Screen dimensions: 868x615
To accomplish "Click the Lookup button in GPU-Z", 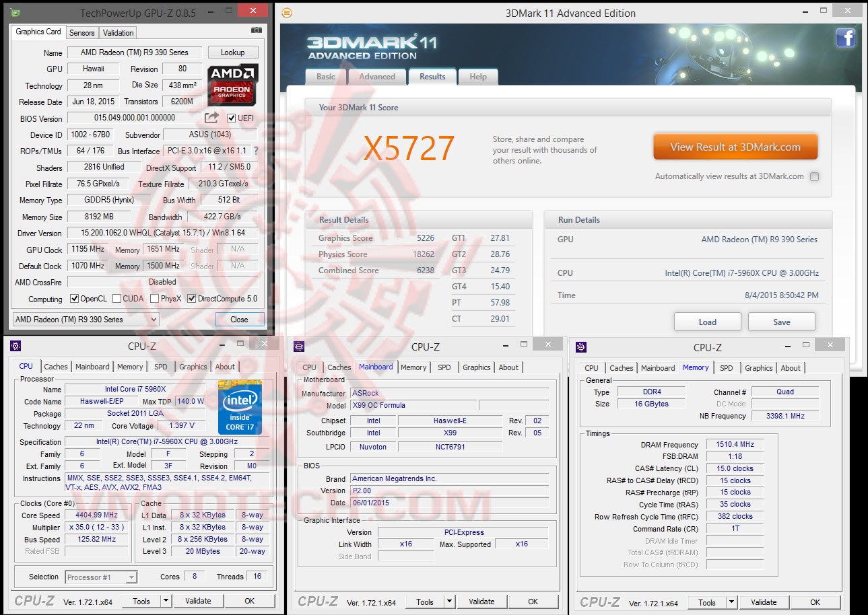I will [x=232, y=52].
